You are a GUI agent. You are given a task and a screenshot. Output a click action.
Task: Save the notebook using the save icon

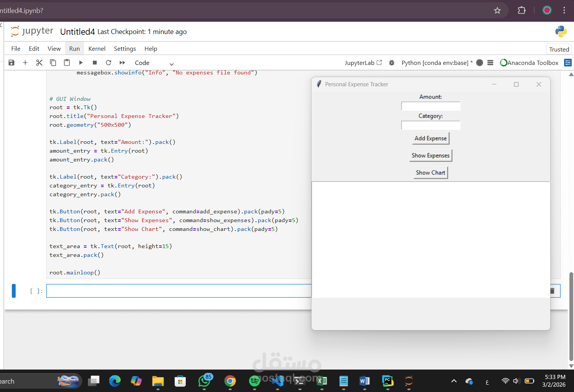11,62
